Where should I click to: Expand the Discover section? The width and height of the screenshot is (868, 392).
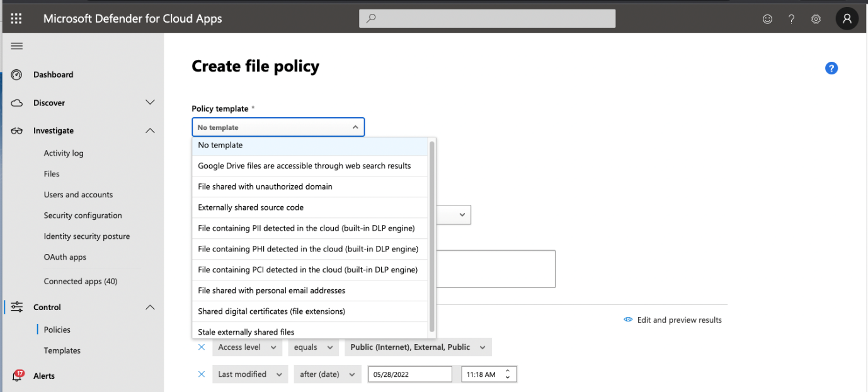[150, 102]
